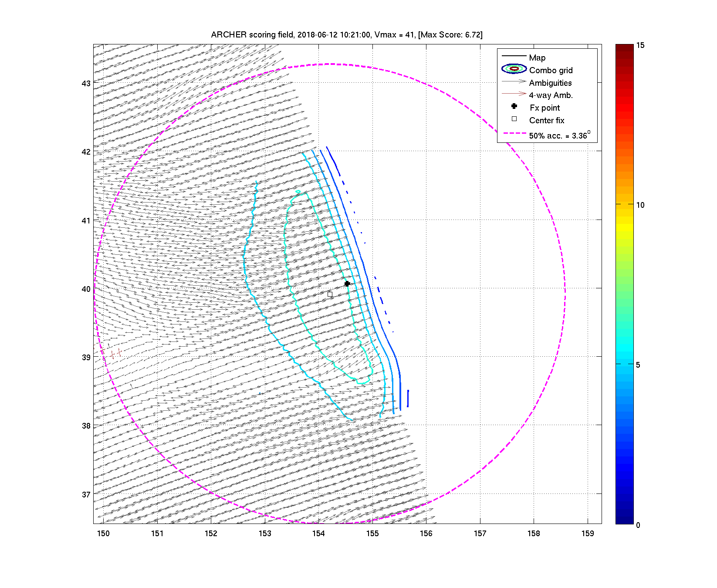Click the x-axis tick label 159

point(587,534)
